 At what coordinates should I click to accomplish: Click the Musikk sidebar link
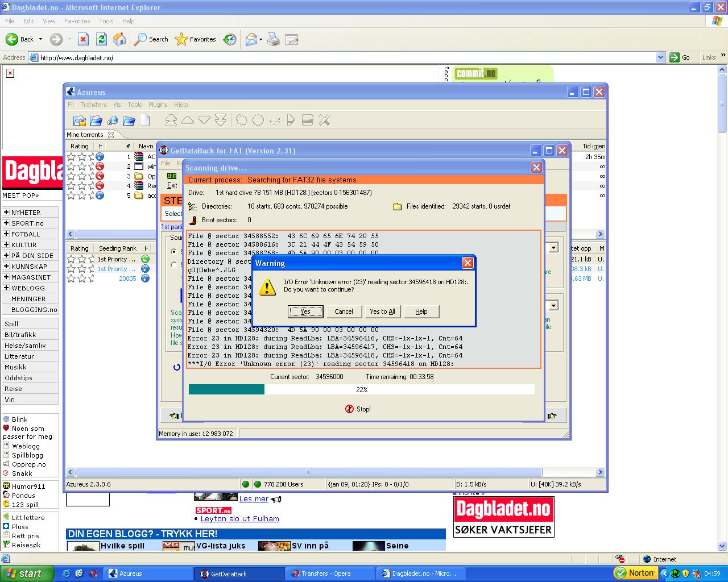tap(16, 367)
